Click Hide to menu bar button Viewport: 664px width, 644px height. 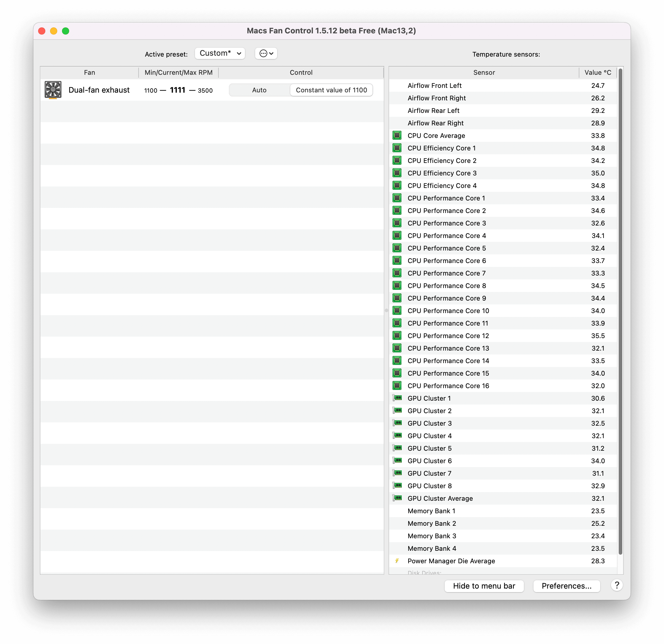point(484,586)
